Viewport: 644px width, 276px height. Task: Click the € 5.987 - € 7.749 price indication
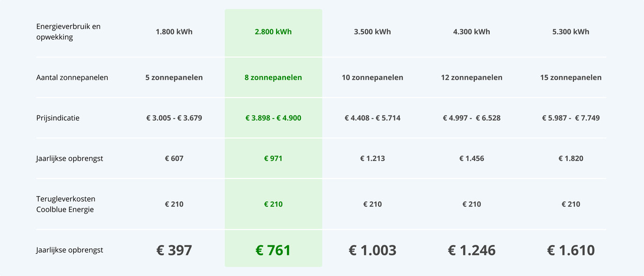[570, 118]
